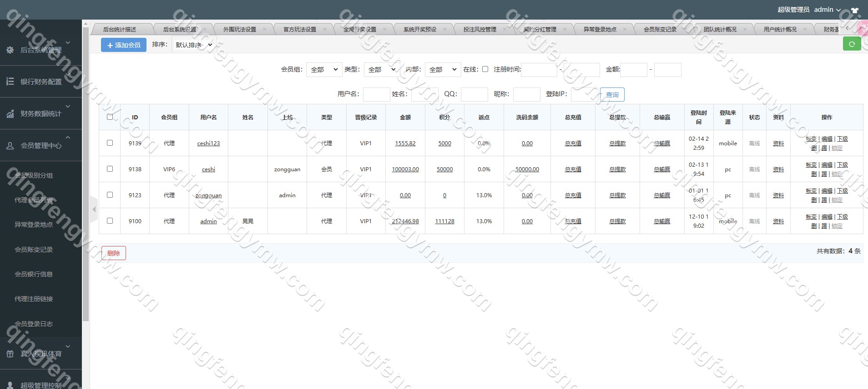868x389 pixels.
Task: Click 编辑 for user ceshi123
Action: [x=827, y=139]
